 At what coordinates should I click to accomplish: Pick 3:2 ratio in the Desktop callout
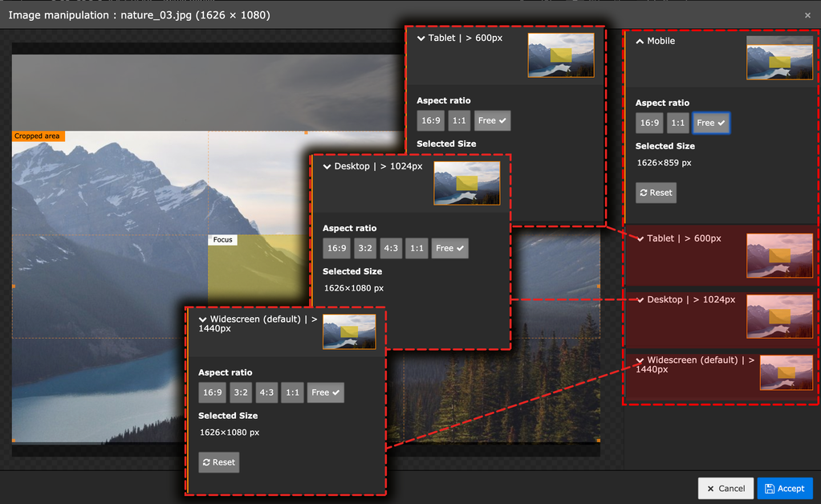pyautogui.click(x=365, y=249)
